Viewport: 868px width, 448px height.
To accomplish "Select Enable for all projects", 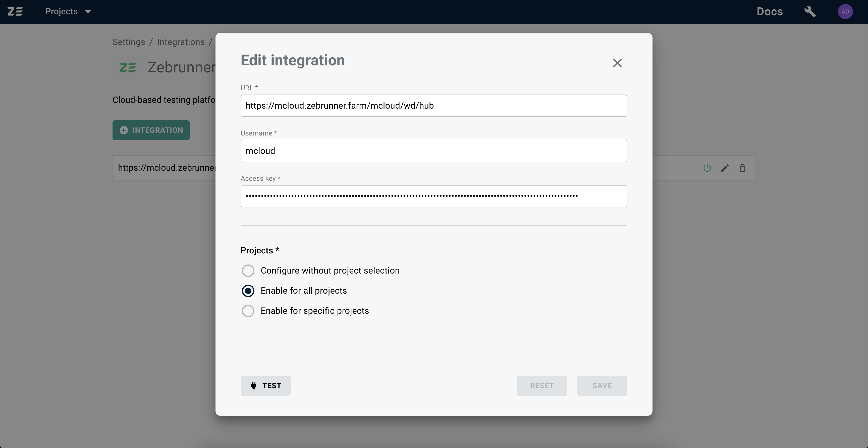I will 248,291.
